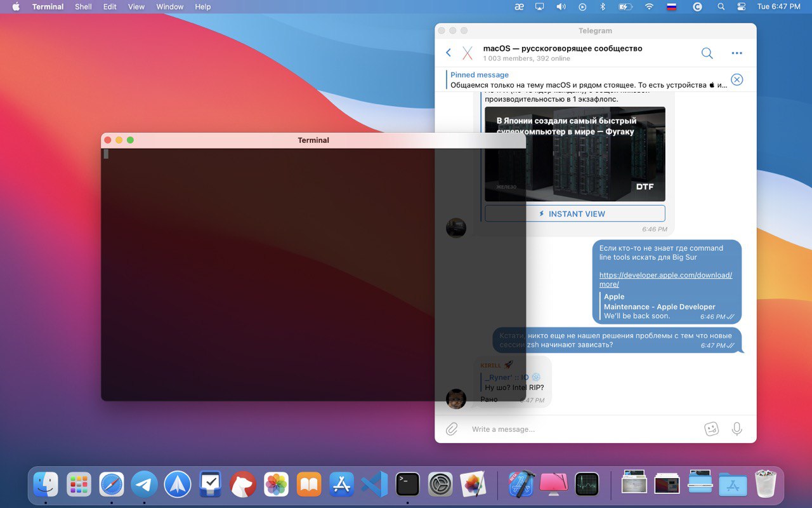Viewport: 812px width, 508px height.
Task: Open the Wi-Fi menu
Action: pos(649,6)
